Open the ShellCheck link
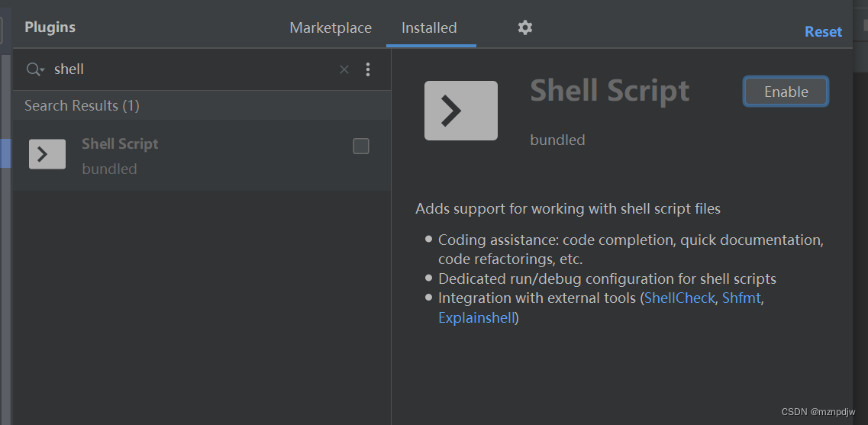Image resolution: width=868 pixels, height=425 pixels. [679, 298]
